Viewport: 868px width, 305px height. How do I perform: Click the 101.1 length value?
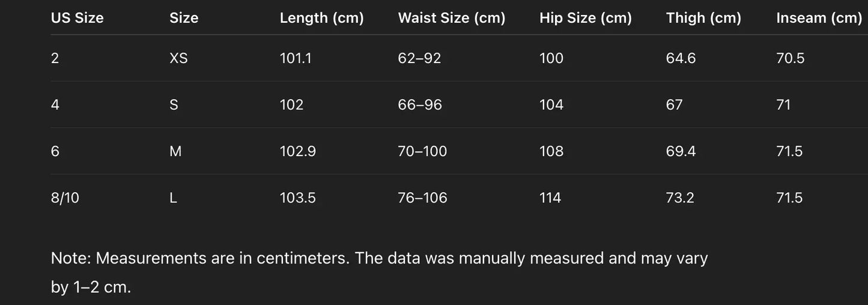[x=296, y=58]
